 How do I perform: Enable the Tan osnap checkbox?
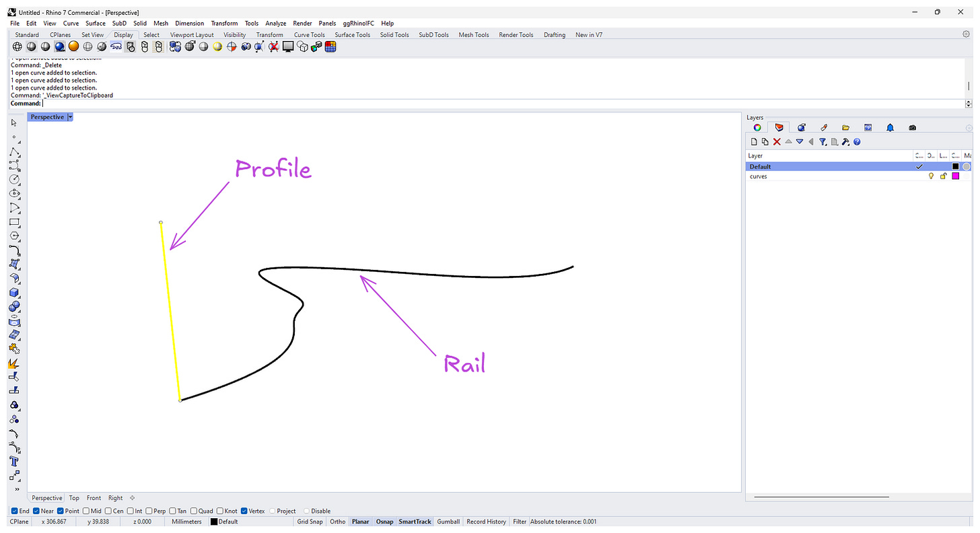173,511
